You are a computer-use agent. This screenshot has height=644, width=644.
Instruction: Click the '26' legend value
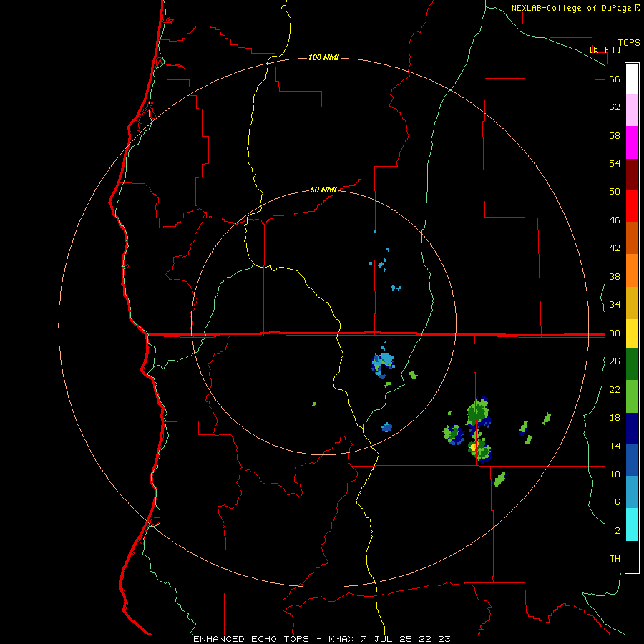click(615, 361)
